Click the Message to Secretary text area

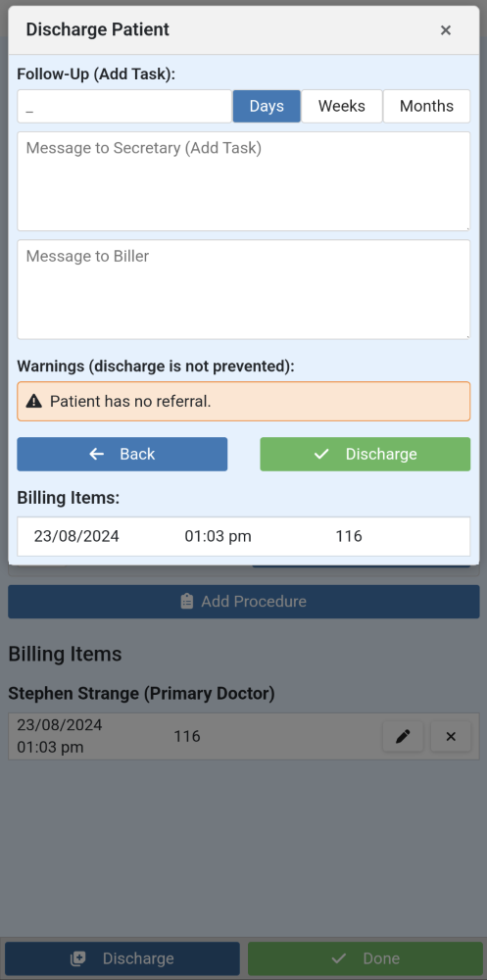(244, 181)
